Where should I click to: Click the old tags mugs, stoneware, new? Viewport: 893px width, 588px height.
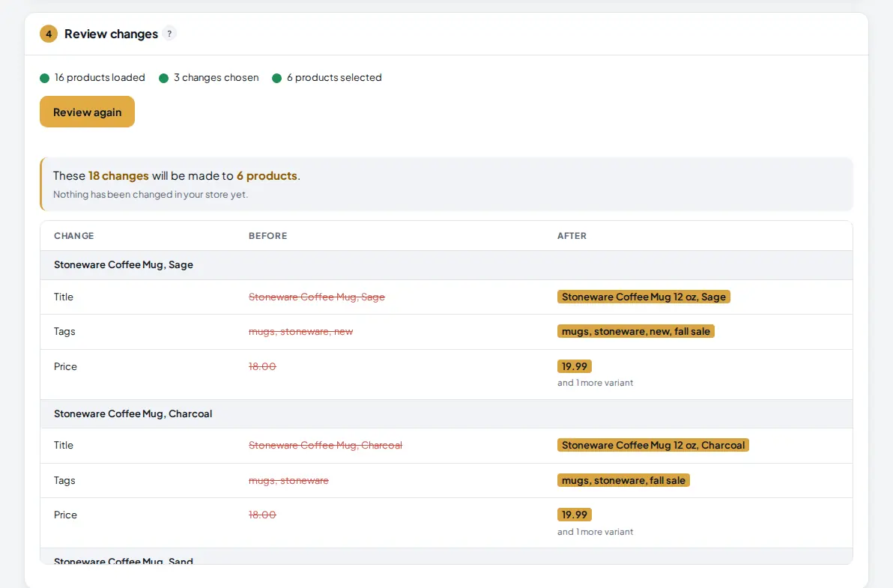tap(300, 331)
